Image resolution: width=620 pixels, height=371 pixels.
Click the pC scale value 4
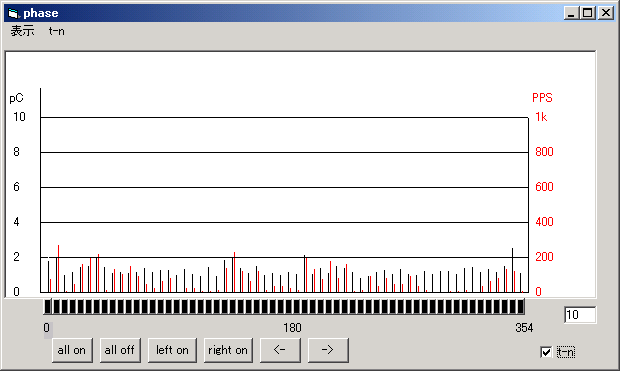[16, 222]
